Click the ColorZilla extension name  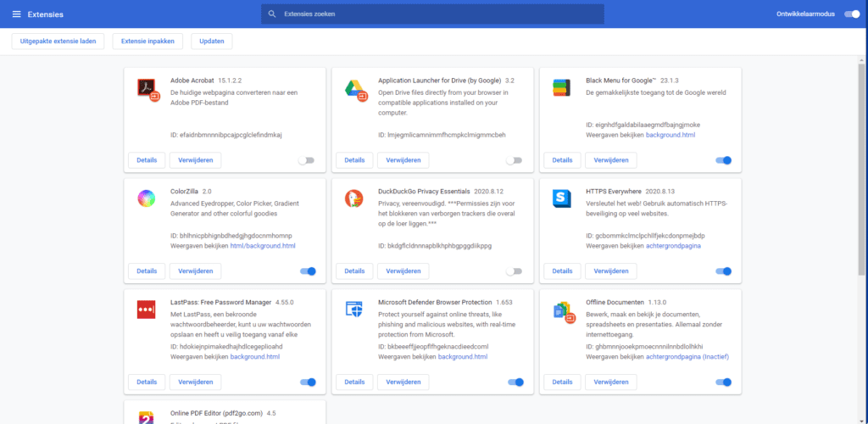(184, 192)
